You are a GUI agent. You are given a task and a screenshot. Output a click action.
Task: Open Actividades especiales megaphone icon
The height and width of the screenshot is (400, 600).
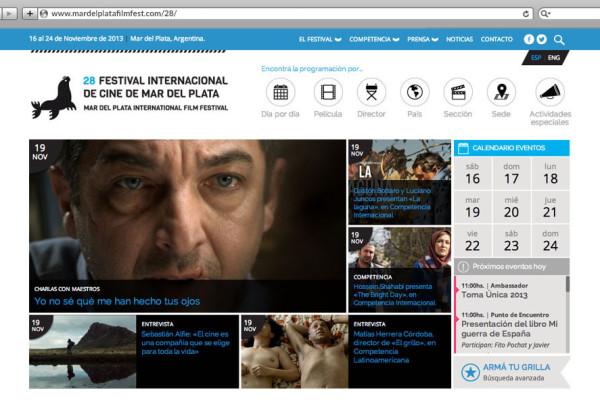550,92
